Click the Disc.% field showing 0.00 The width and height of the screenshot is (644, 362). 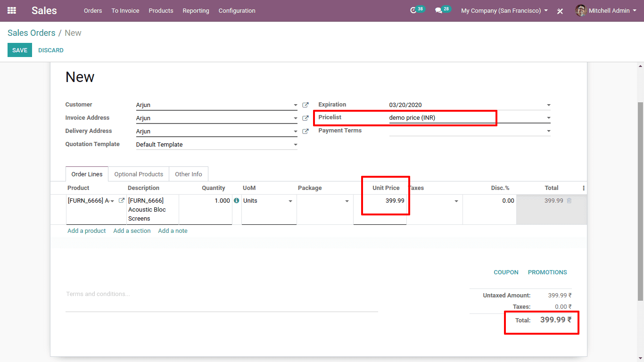(489, 210)
